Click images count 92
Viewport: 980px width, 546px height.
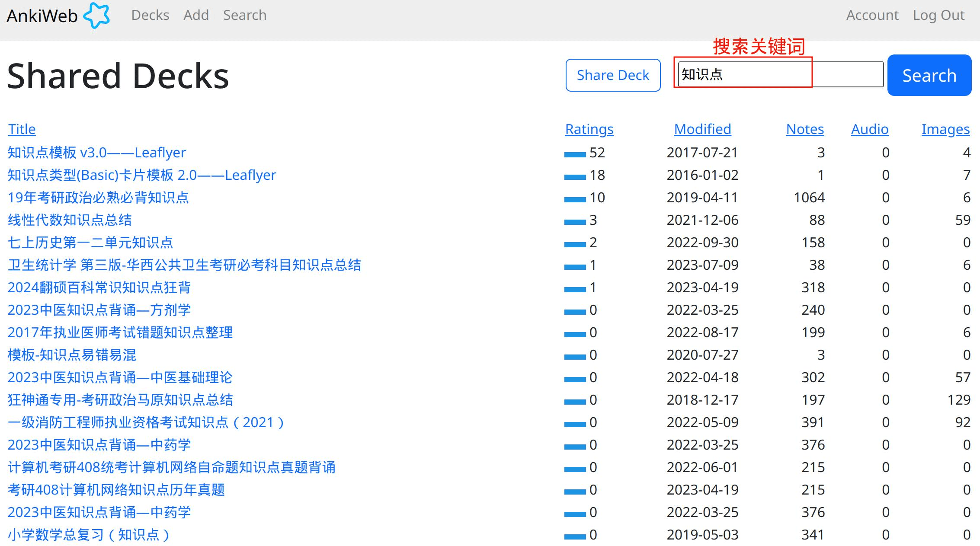coord(963,422)
